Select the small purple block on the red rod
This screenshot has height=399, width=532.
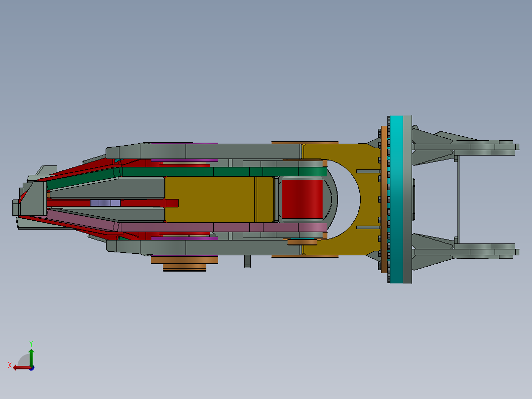(x=106, y=203)
